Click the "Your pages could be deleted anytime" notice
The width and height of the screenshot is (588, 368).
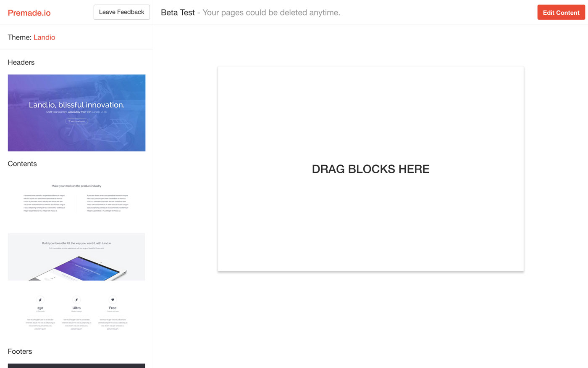pos(271,12)
